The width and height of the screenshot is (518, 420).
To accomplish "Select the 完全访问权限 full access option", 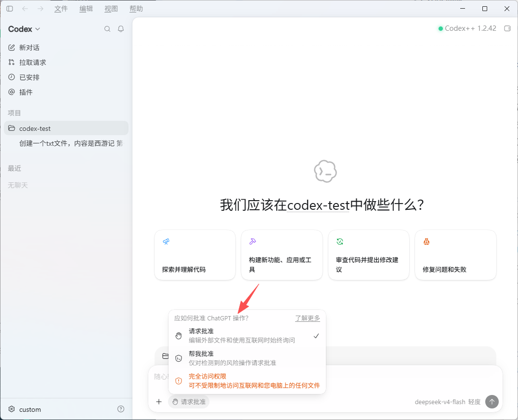I will 247,381.
